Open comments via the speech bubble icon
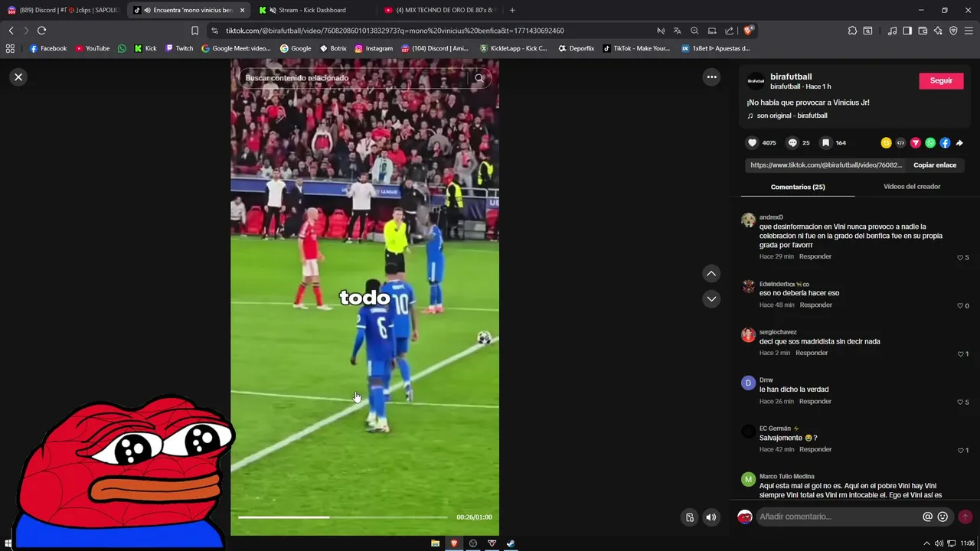Image resolution: width=980 pixels, height=551 pixels. pyautogui.click(x=792, y=142)
